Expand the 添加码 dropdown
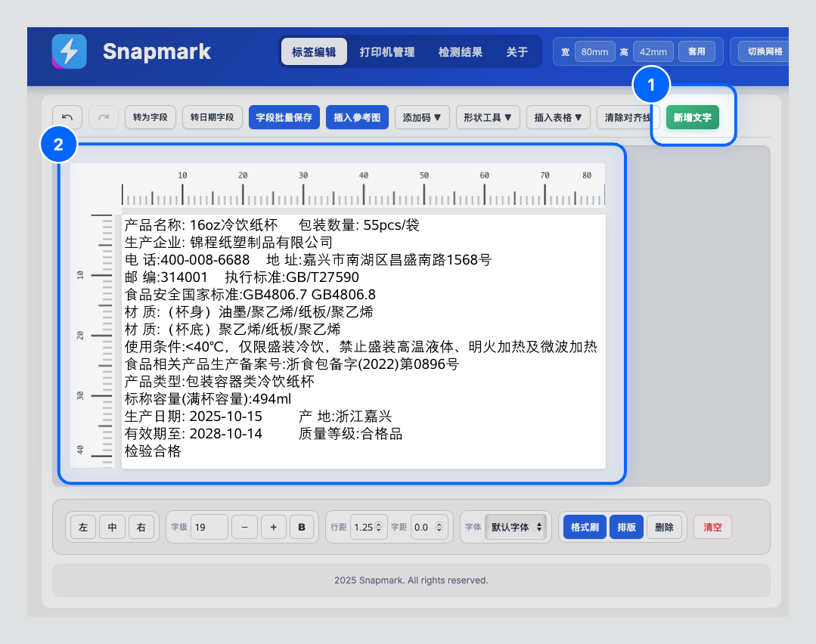The image size is (816, 644). click(x=422, y=117)
